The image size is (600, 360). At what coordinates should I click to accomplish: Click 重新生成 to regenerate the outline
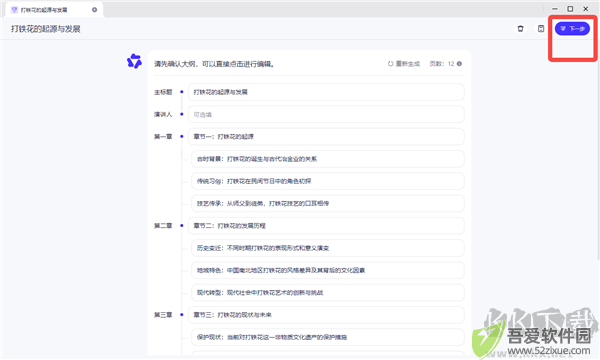pyautogui.click(x=404, y=64)
